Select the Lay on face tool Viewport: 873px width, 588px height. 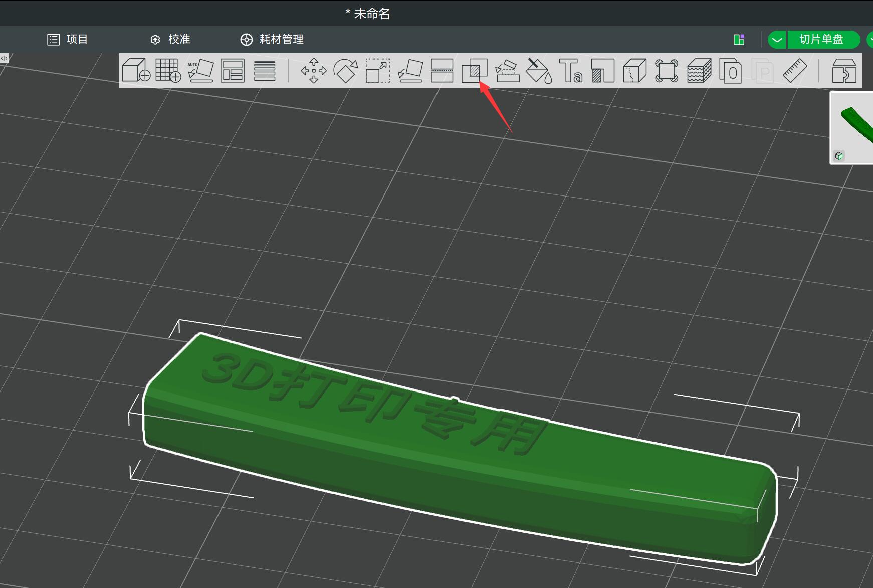(x=410, y=70)
